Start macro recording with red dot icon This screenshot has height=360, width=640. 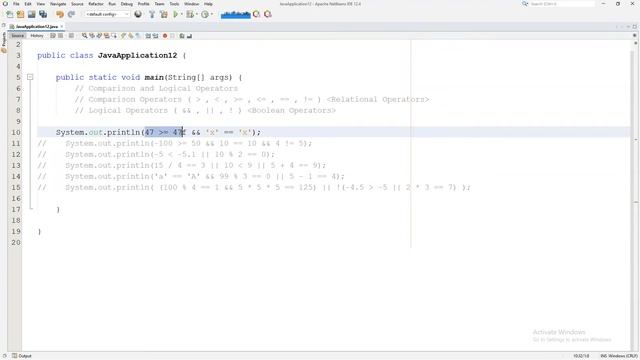click(165, 36)
